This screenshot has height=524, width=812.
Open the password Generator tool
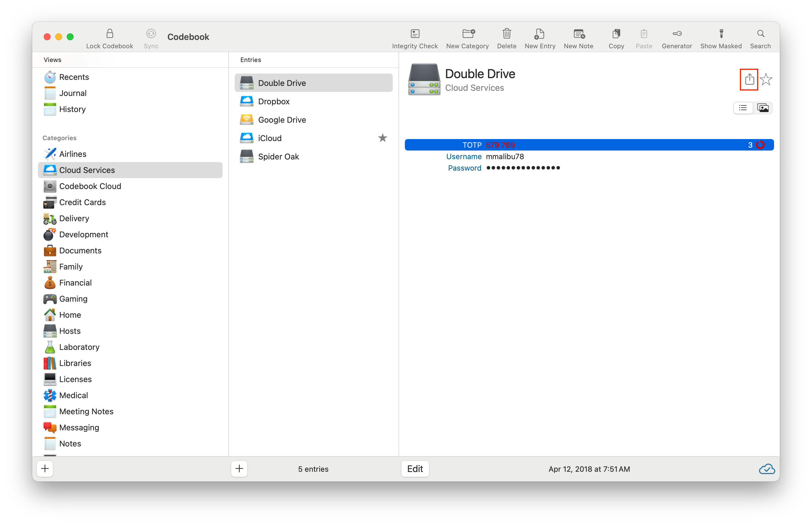pyautogui.click(x=677, y=34)
